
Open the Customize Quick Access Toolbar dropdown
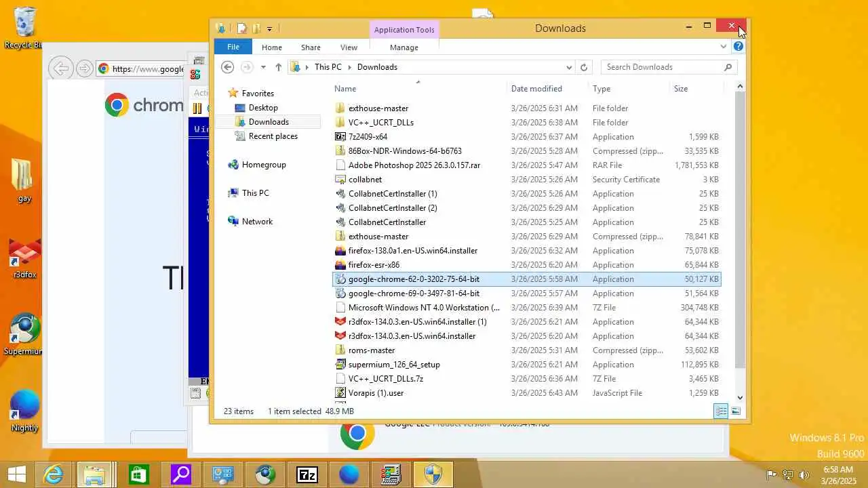point(269,29)
